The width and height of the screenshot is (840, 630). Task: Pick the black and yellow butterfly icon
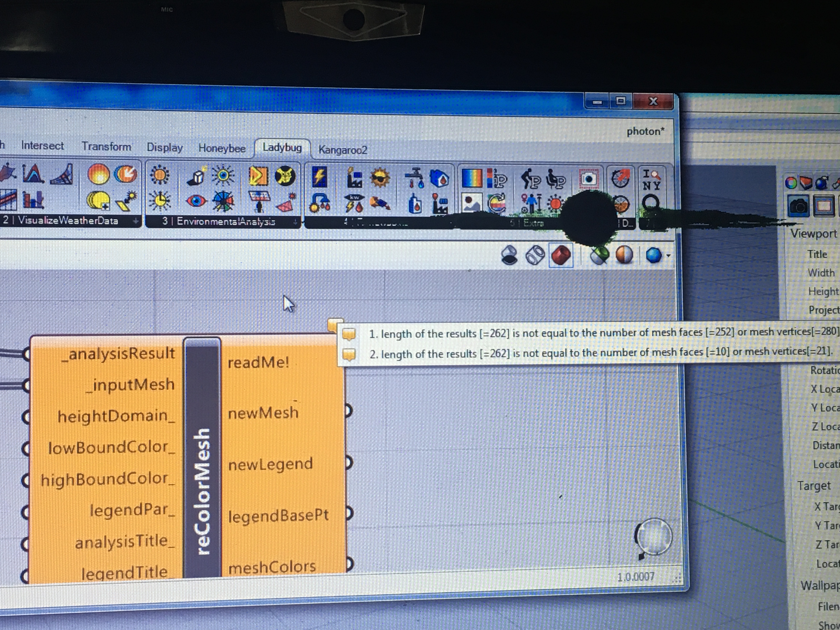[285, 176]
